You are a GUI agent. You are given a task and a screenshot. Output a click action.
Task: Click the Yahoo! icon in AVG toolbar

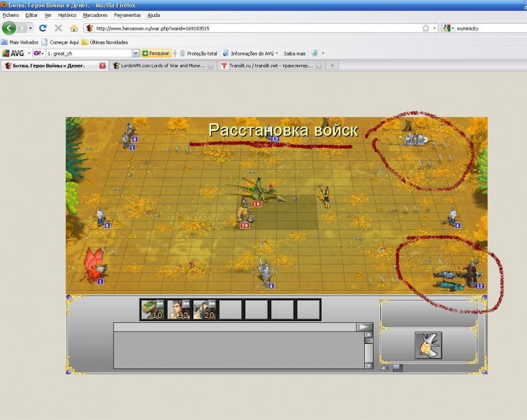coord(36,53)
